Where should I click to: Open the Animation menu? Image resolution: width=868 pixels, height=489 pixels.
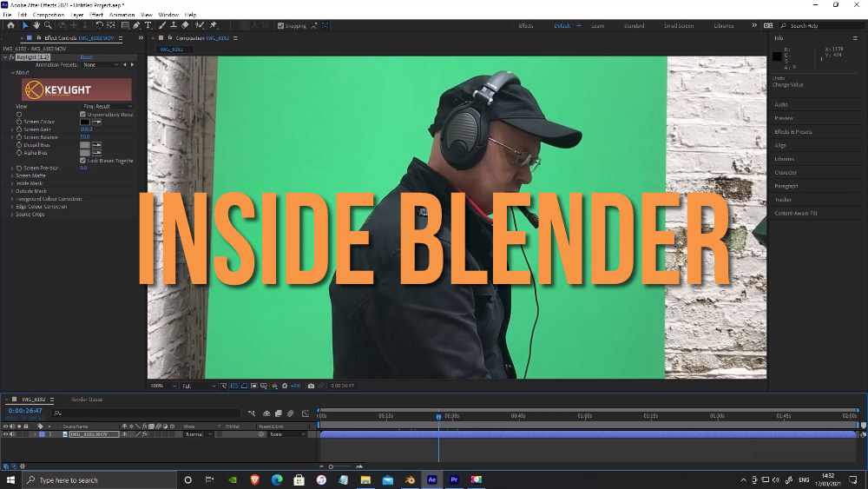pos(122,15)
